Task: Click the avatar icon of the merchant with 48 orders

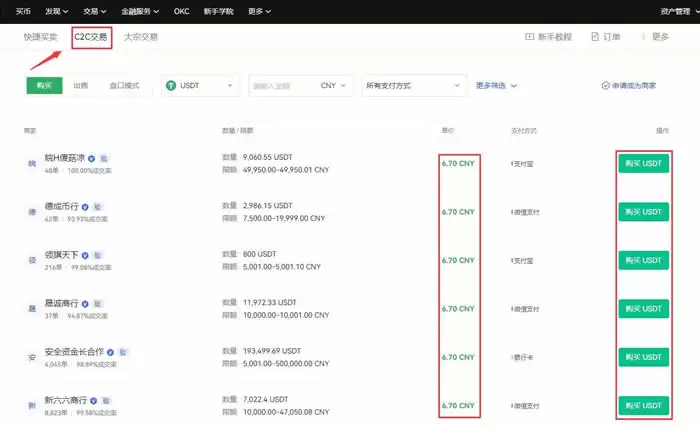Action: (x=32, y=163)
